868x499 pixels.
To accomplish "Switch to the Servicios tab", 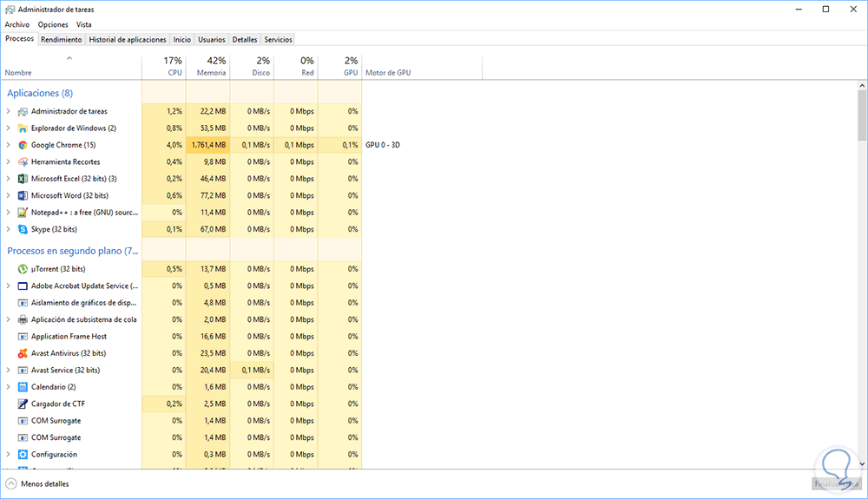I will (x=278, y=40).
